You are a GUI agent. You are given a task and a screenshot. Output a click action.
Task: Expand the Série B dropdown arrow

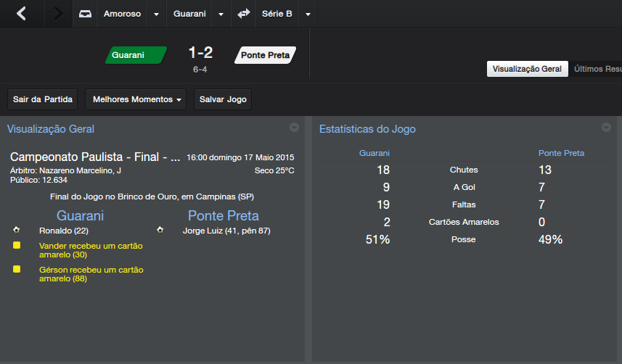tap(308, 15)
